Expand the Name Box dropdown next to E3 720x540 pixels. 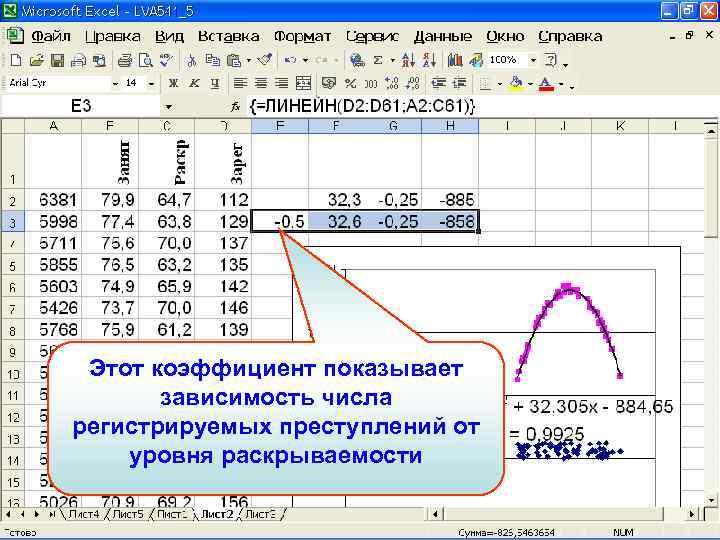pyautogui.click(x=169, y=107)
